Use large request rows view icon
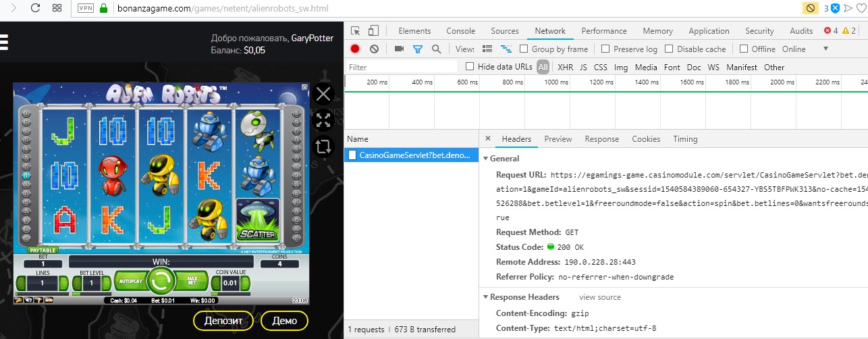 (488, 49)
